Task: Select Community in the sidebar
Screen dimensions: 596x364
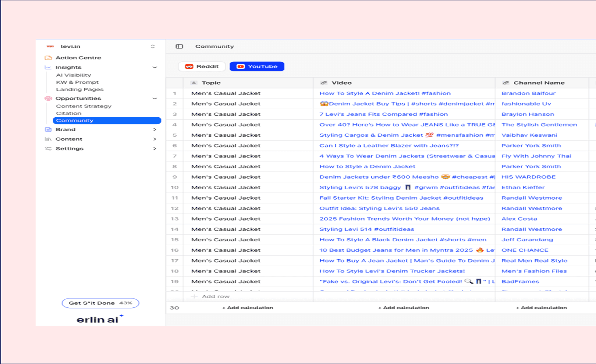Action: (x=107, y=120)
